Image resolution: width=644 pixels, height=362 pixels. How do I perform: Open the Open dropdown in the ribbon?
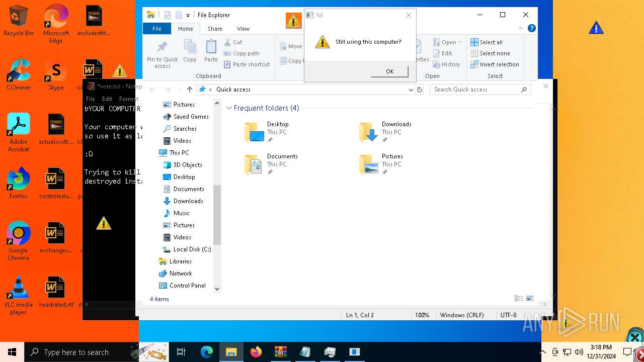point(447,42)
